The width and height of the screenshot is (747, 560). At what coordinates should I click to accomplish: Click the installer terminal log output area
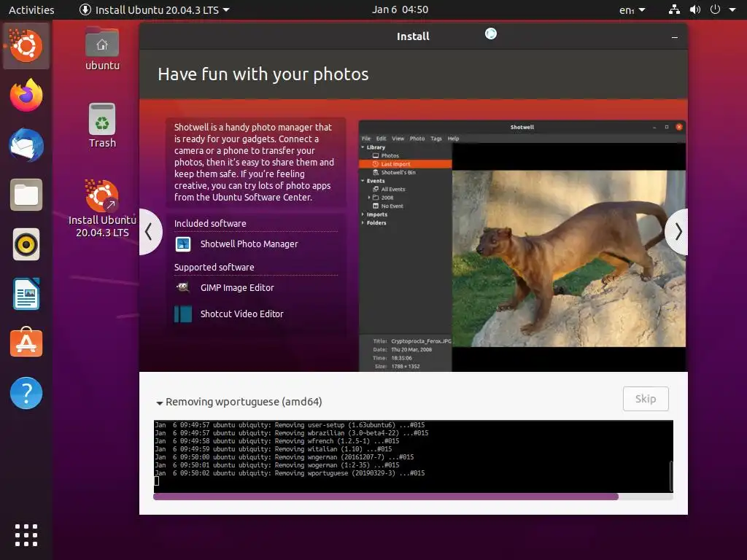pos(412,456)
